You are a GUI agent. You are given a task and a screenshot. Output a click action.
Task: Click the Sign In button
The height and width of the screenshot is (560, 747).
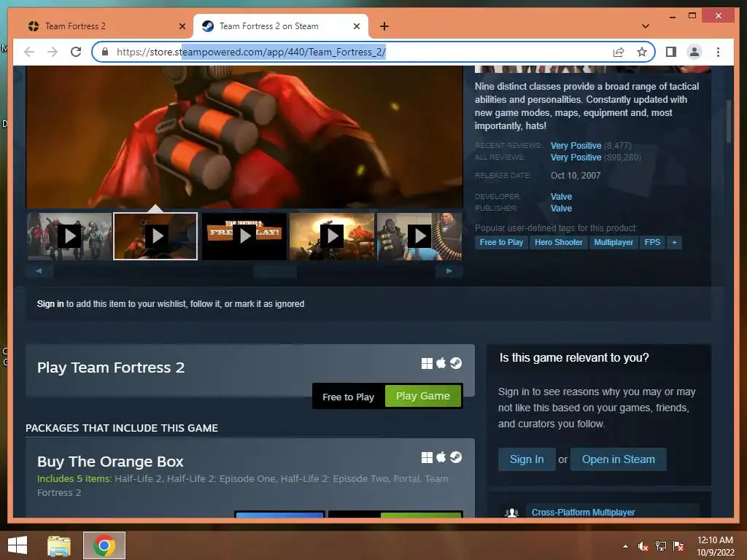tap(527, 459)
